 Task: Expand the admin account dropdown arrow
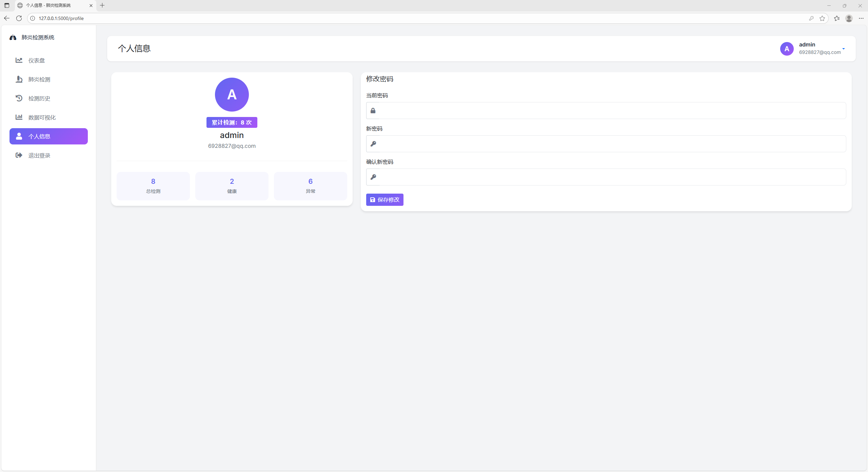coord(844,49)
